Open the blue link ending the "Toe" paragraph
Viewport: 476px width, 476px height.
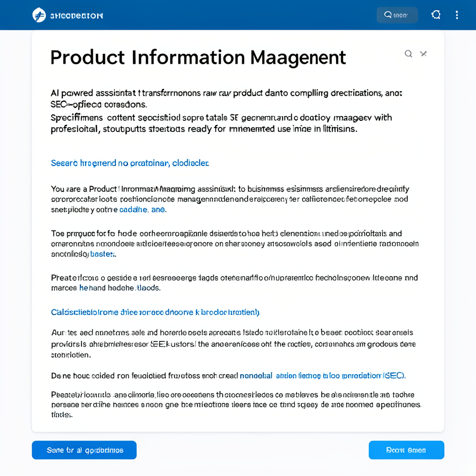pyautogui.click(x=103, y=254)
